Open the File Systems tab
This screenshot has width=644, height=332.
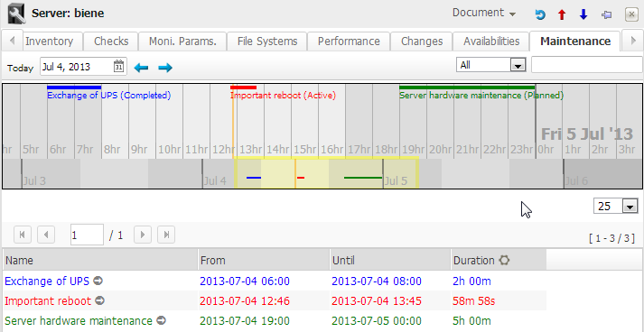coord(267,41)
